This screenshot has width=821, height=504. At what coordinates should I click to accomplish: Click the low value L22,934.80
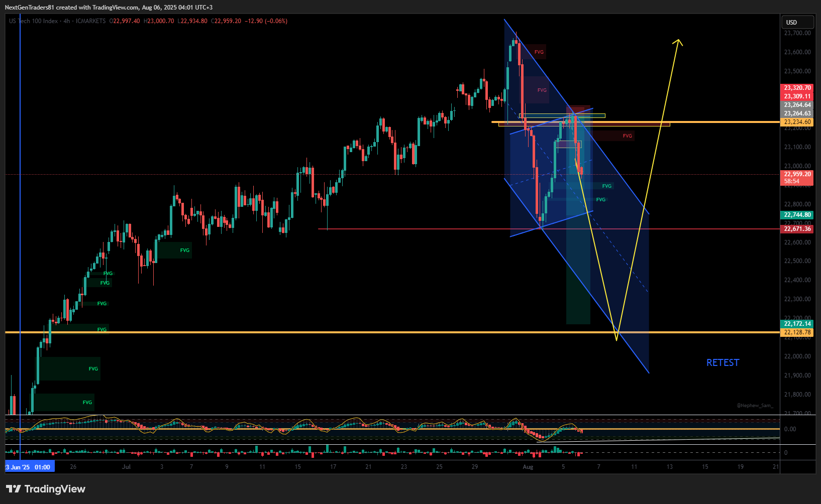[192, 21]
